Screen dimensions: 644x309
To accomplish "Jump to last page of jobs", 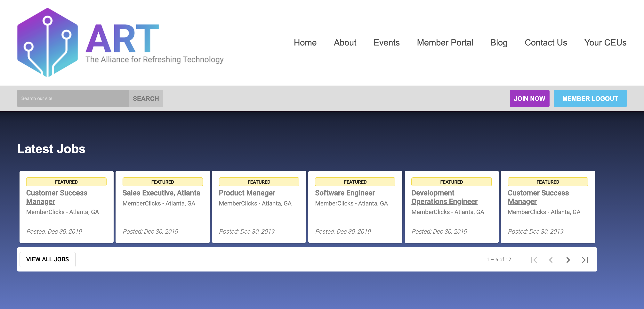I will tap(585, 260).
